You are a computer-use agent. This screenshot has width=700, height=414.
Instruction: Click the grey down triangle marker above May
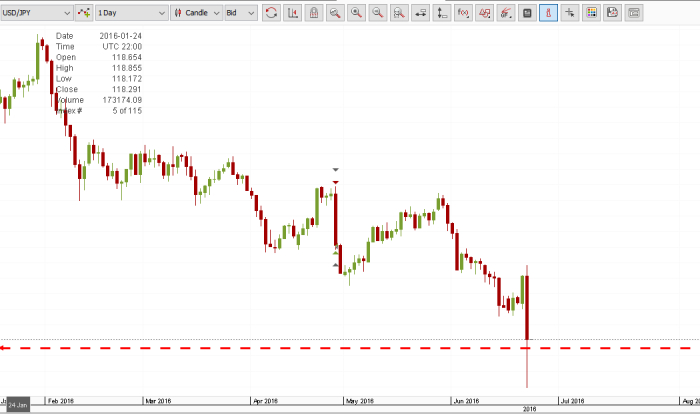(x=336, y=170)
